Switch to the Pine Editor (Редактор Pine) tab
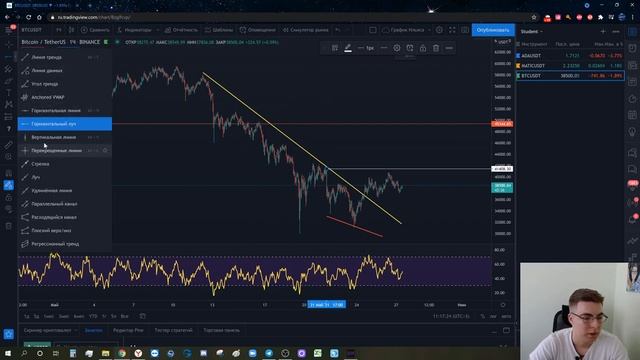The image size is (640, 360). [x=128, y=330]
